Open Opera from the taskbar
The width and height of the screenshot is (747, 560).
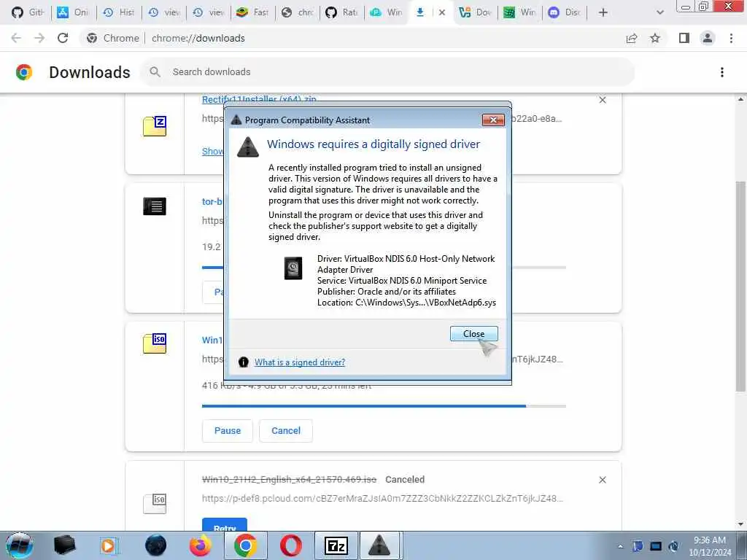[290, 545]
